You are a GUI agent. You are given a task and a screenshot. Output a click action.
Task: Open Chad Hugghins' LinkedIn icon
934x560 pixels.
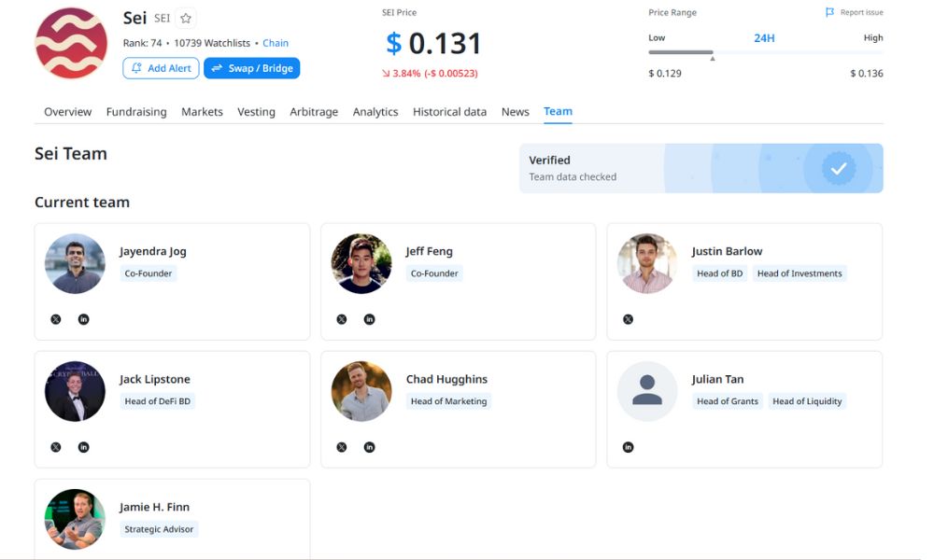369,447
